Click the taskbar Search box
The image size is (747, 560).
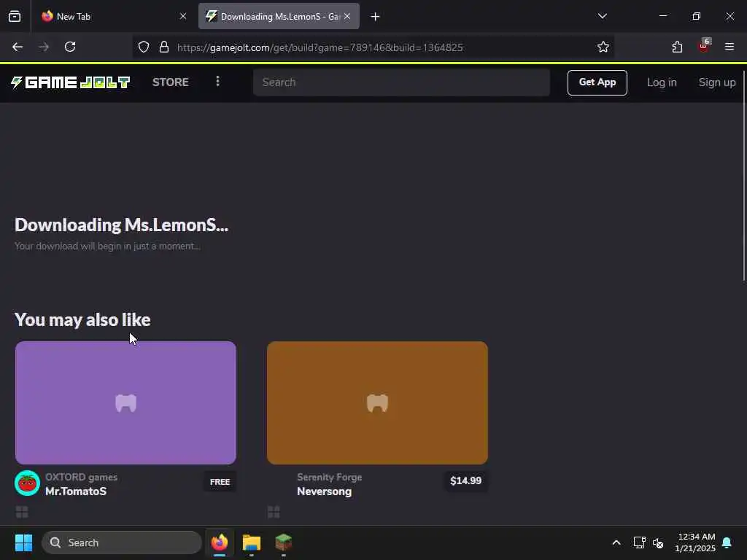(122, 542)
